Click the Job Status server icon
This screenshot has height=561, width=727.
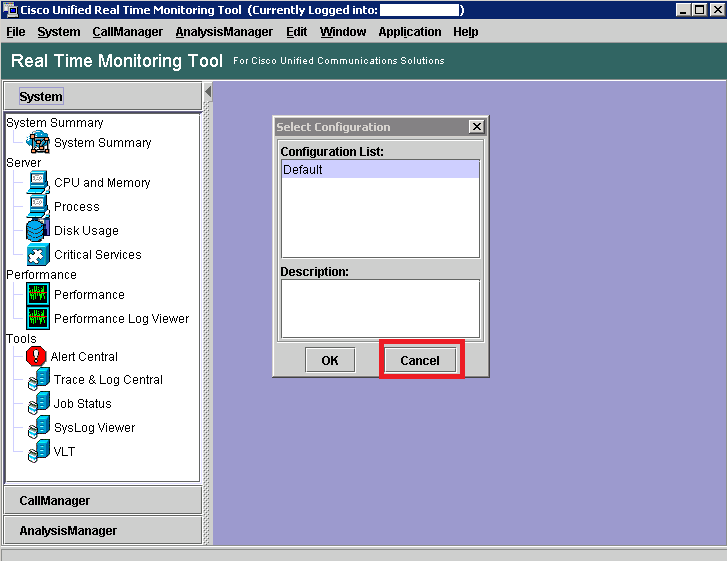[38, 403]
